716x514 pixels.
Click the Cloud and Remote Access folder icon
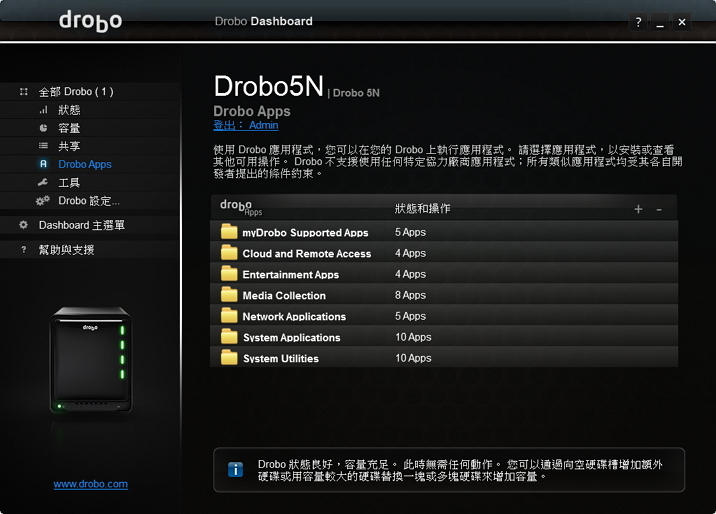point(229,253)
